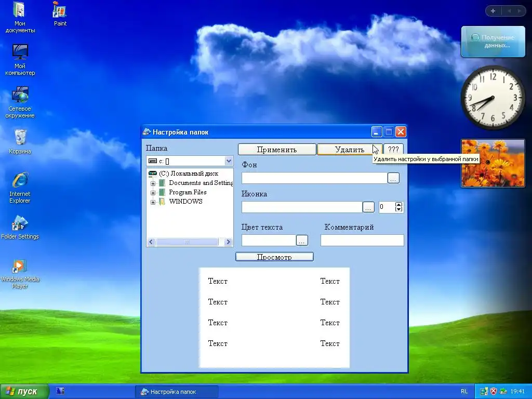This screenshot has height=399, width=532.
Task: Open Мои документы desktop icon
Action: (x=20, y=17)
